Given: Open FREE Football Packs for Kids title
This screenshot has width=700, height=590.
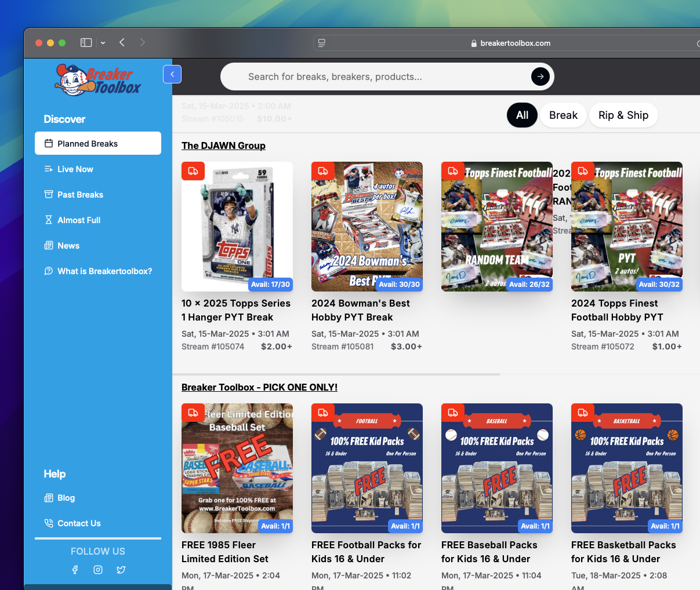Looking at the screenshot, I should coord(367,552).
